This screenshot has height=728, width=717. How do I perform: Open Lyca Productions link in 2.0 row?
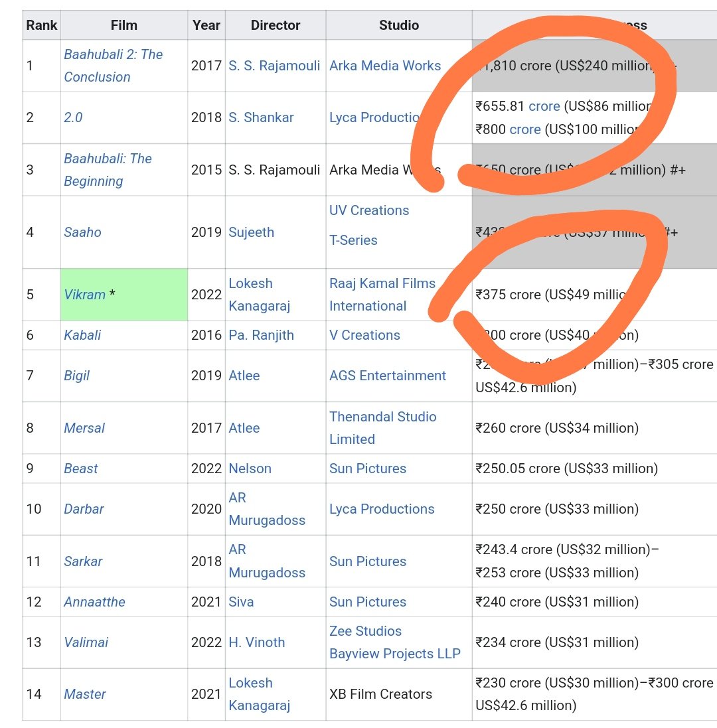coord(374,117)
